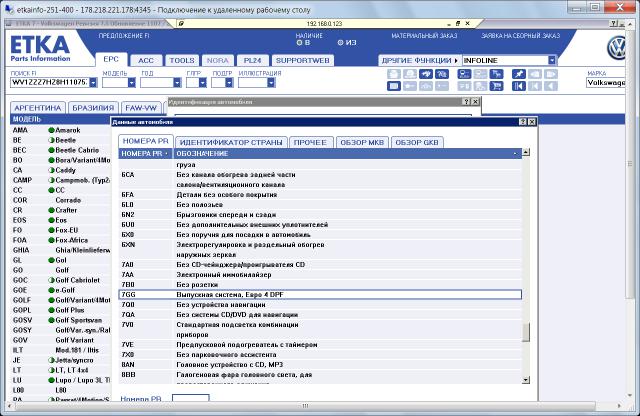The height and width of the screenshot is (416, 640).
Task: Click green status dot beside Crafter
Action: pyautogui.click(x=51, y=210)
